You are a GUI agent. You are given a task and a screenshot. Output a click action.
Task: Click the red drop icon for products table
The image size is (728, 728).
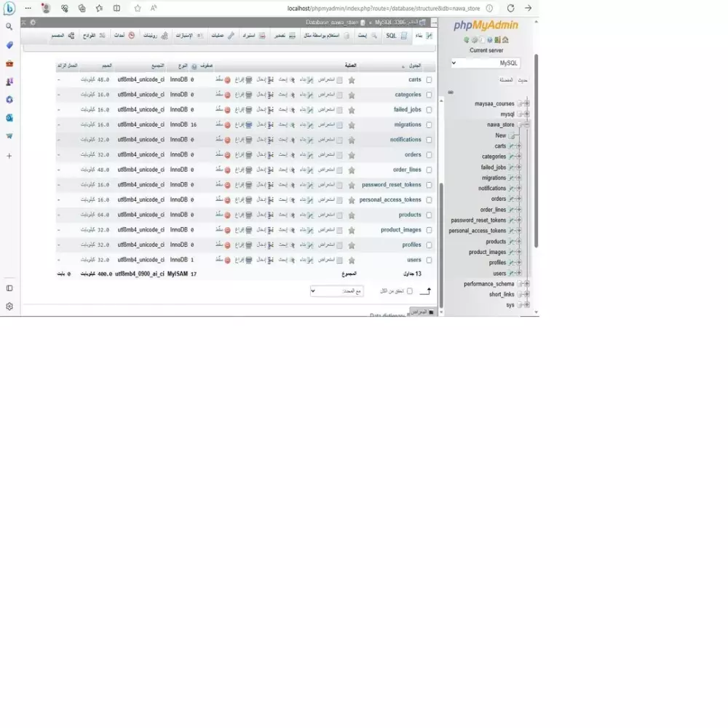[x=227, y=215]
